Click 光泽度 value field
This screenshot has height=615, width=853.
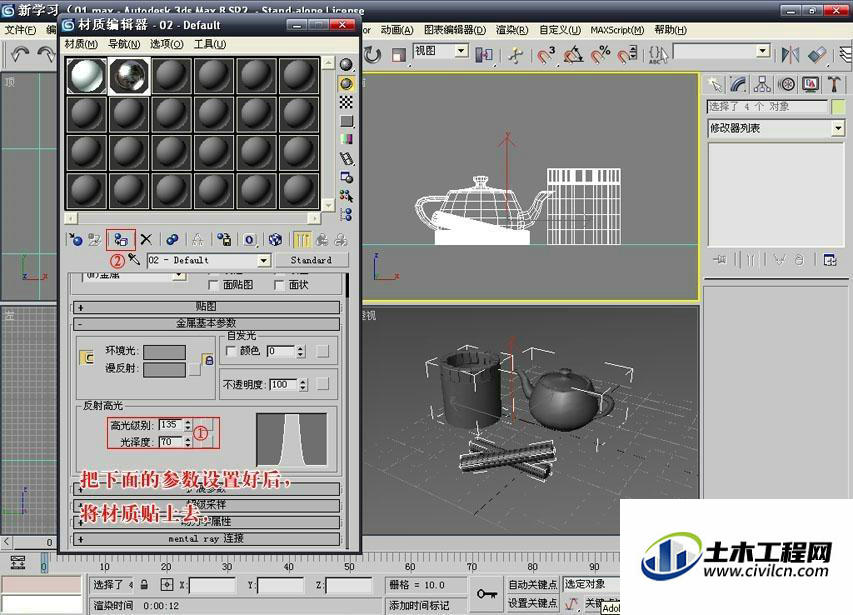171,442
